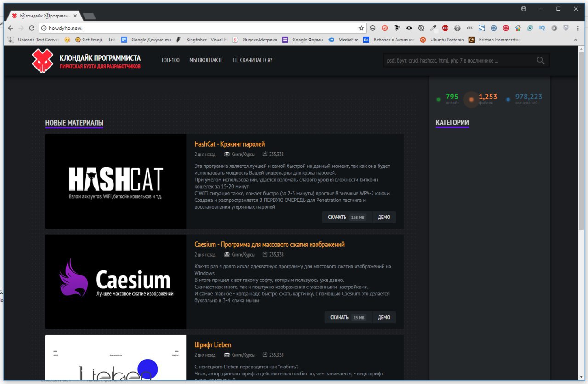Show the hidden bookmarks overflow chevron
This screenshot has width=588, height=384.
(576, 40)
